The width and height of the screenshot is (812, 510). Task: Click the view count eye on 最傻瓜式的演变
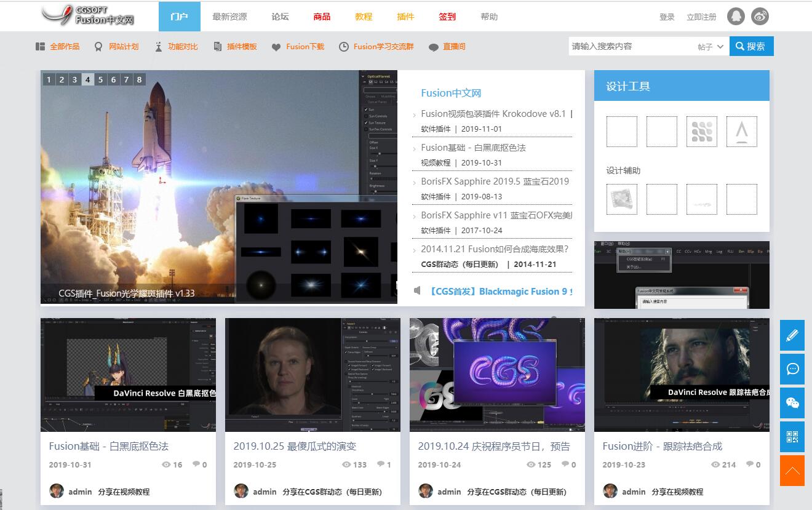point(346,464)
